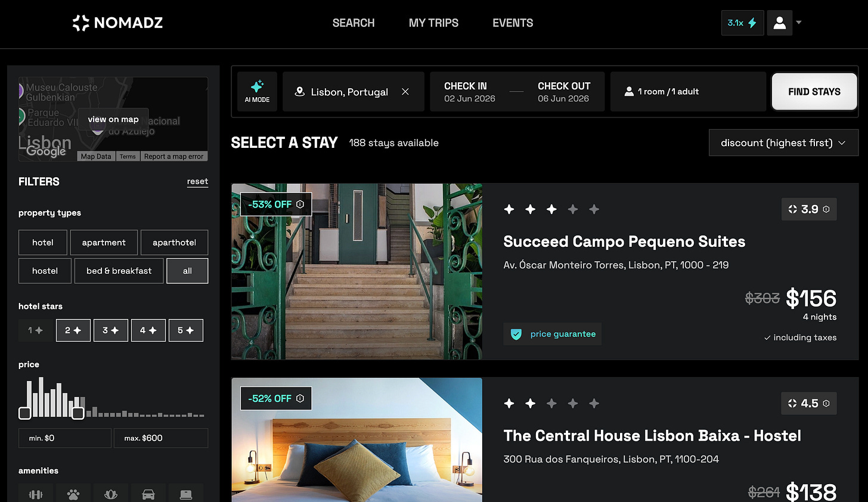868x502 pixels.
Task: Open the EVENTS menu item
Action: point(513,23)
